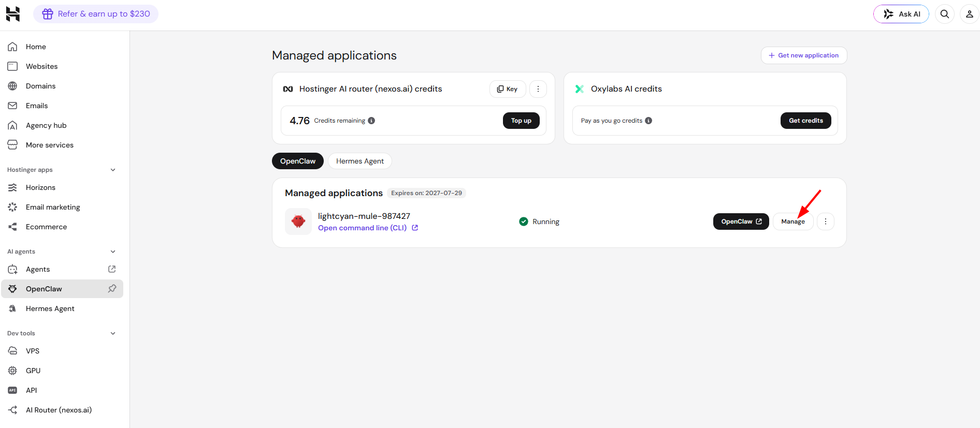Open Websites in the sidebar

[x=62, y=66]
